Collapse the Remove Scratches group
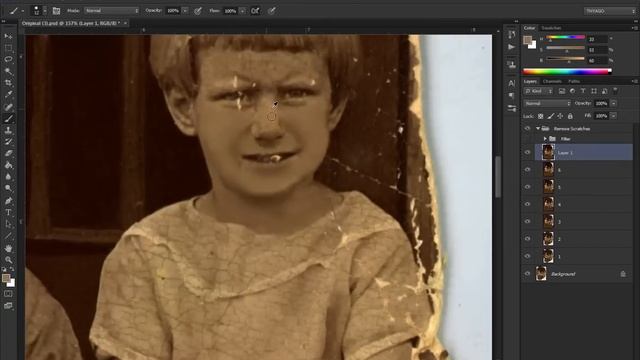The image size is (640, 360). 538,129
